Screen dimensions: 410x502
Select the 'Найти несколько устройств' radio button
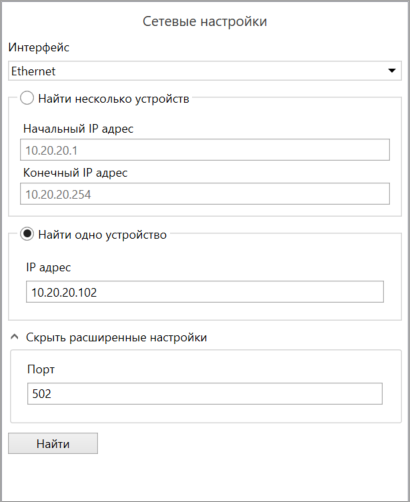27,98
